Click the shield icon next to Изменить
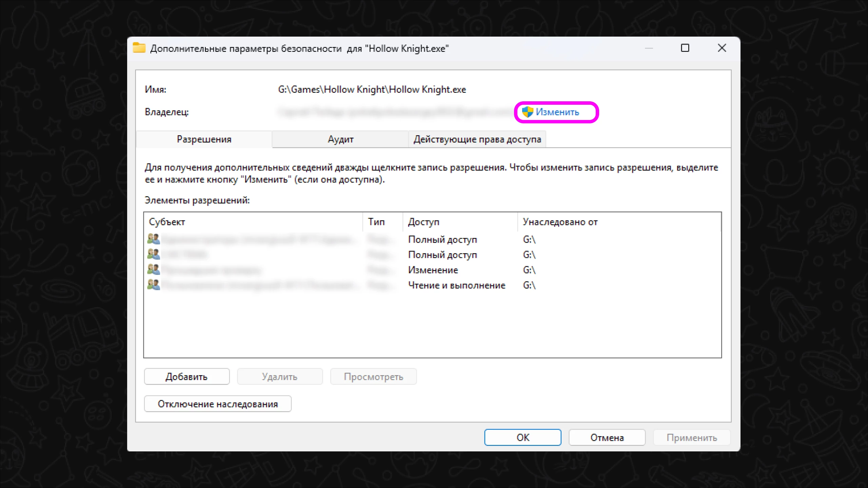 pyautogui.click(x=527, y=112)
